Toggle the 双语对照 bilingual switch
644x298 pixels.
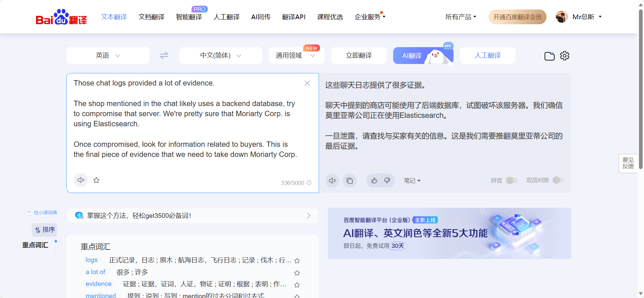click(x=558, y=180)
